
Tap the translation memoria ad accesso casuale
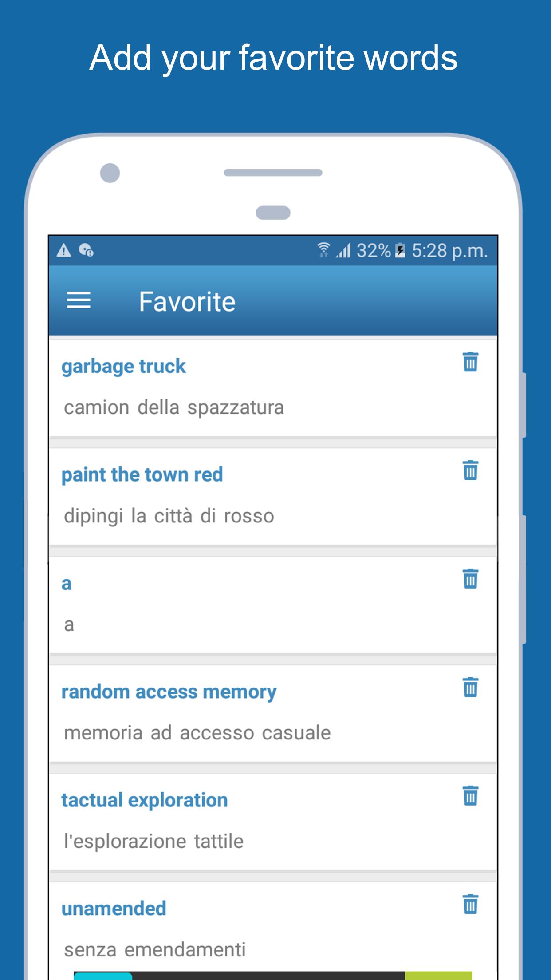(197, 733)
